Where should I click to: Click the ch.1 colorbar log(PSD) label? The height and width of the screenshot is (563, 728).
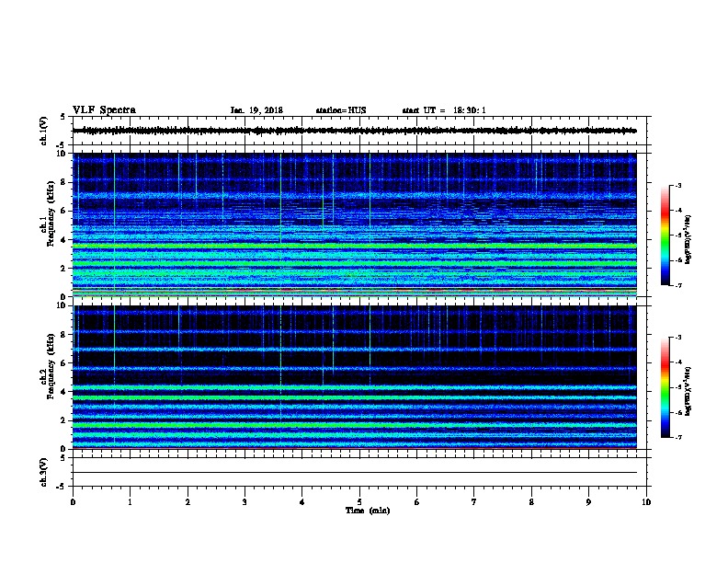tap(688, 239)
